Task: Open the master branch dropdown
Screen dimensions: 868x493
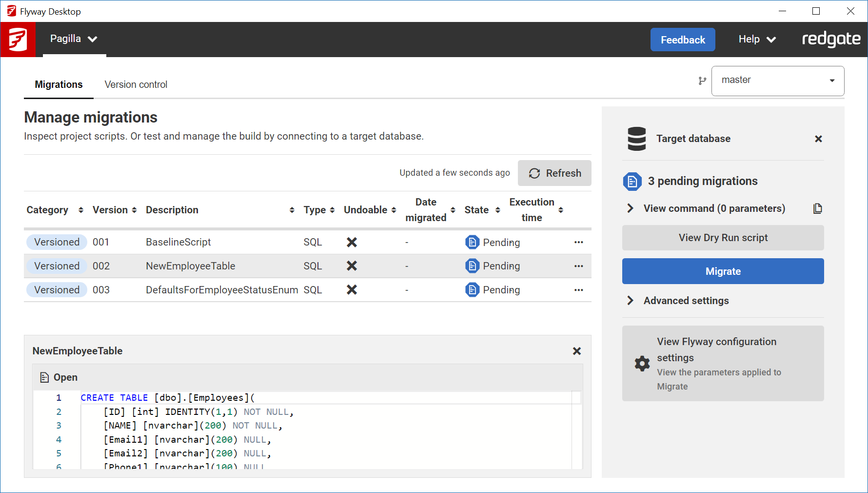Action: 778,81
